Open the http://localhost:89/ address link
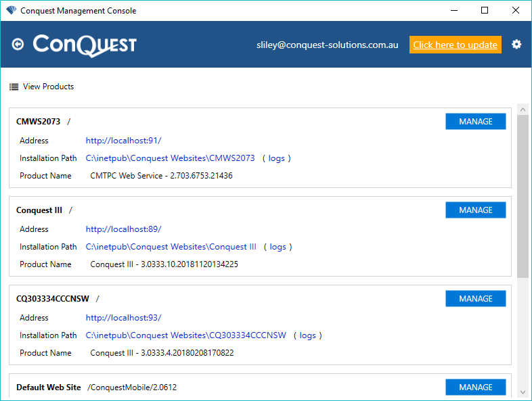532x401 pixels. pos(123,229)
